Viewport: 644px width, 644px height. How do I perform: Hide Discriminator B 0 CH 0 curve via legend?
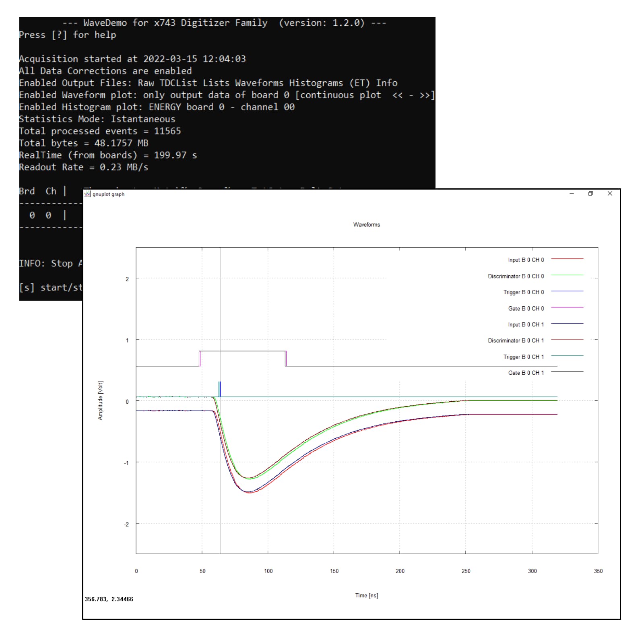click(x=516, y=276)
